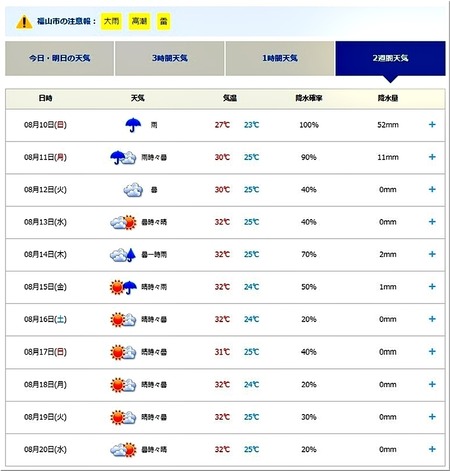
Task: Click the cloud with rain icon for 08月14日
Action: tap(123, 255)
